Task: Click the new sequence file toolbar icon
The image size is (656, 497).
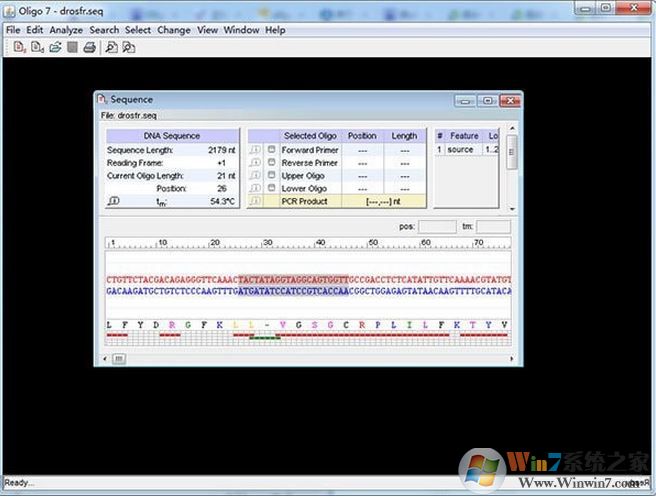Action: (20, 47)
